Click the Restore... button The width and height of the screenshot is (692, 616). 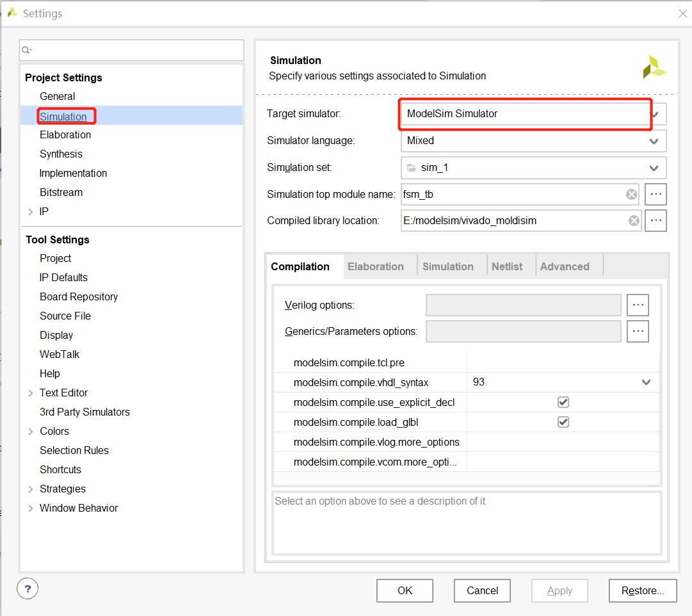643,590
